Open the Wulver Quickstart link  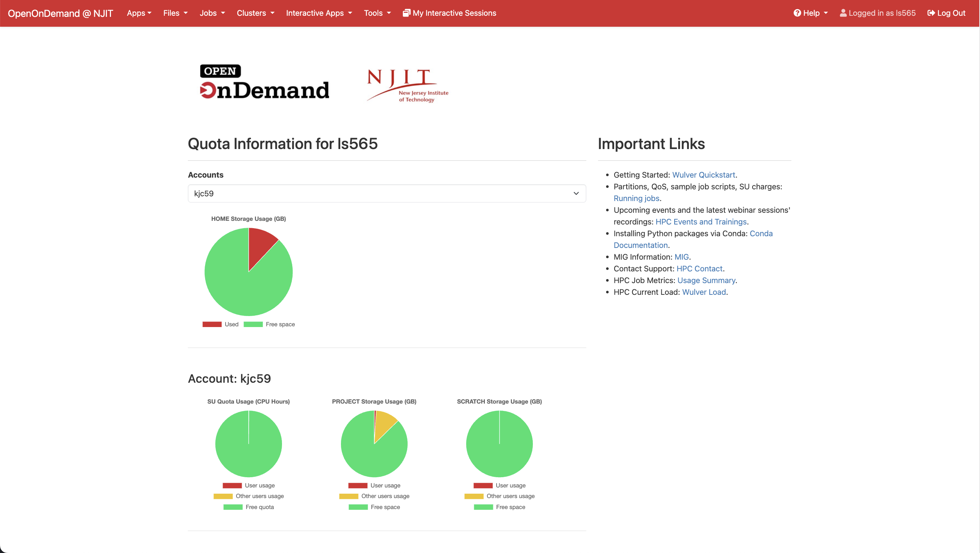click(703, 175)
